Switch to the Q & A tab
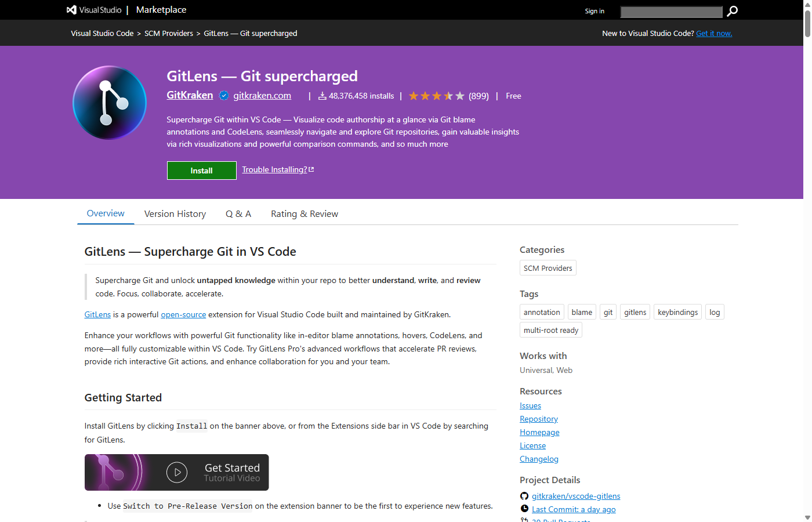Image resolution: width=812 pixels, height=522 pixels. tap(238, 213)
